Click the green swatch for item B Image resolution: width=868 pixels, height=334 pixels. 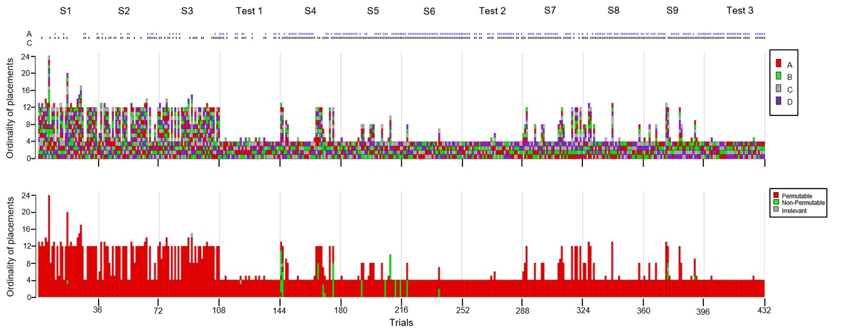778,76
